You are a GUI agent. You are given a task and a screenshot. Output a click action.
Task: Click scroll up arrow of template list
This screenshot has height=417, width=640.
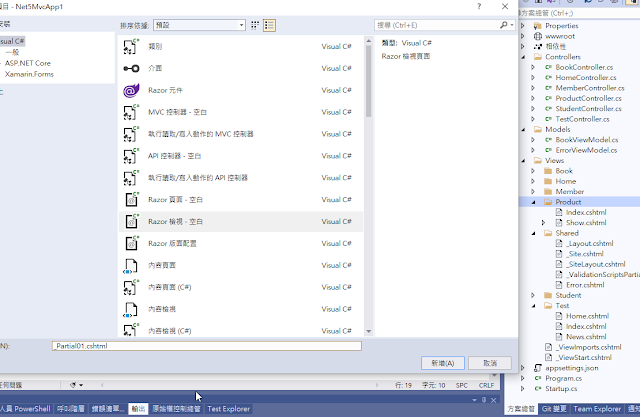[x=369, y=41]
